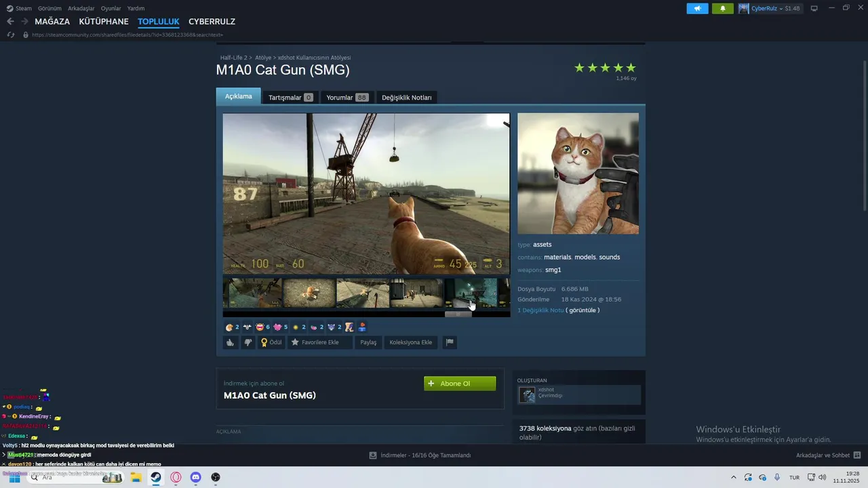Image resolution: width=868 pixels, height=488 pixels.
Task: Reload the page with the refresh icon
Action: point(11,35)
